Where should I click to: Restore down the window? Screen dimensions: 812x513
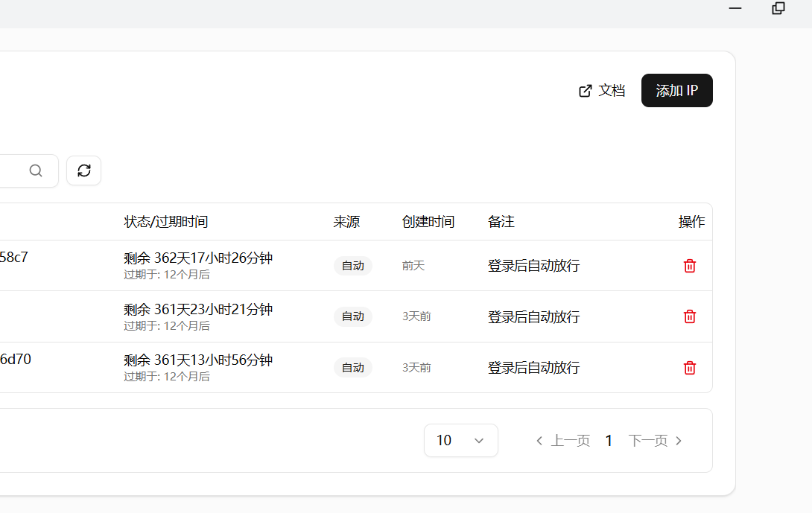(x=778, y=8)
